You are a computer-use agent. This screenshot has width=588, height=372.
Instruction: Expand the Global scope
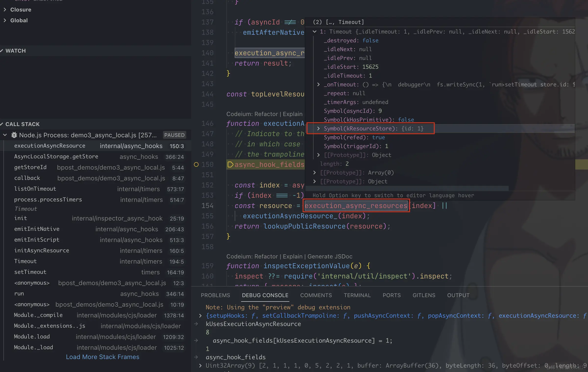5,20
